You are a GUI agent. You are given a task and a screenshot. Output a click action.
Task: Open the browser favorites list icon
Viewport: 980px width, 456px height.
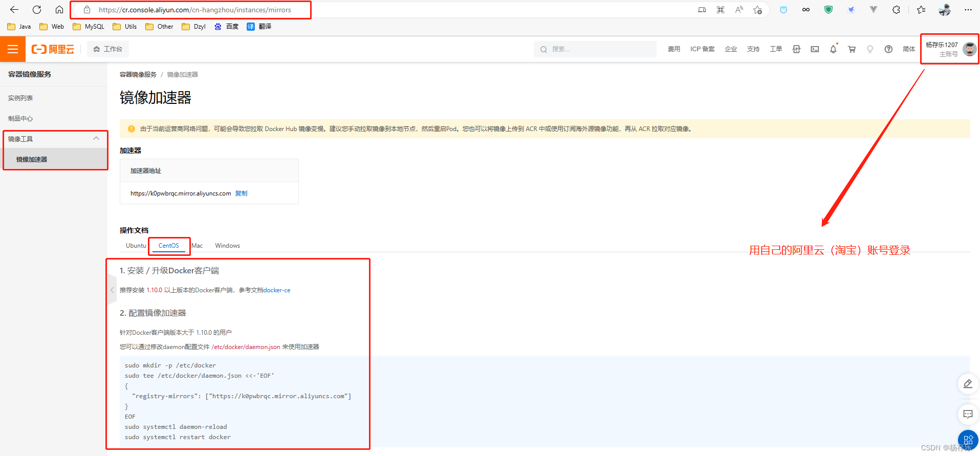tap(921, 10)
